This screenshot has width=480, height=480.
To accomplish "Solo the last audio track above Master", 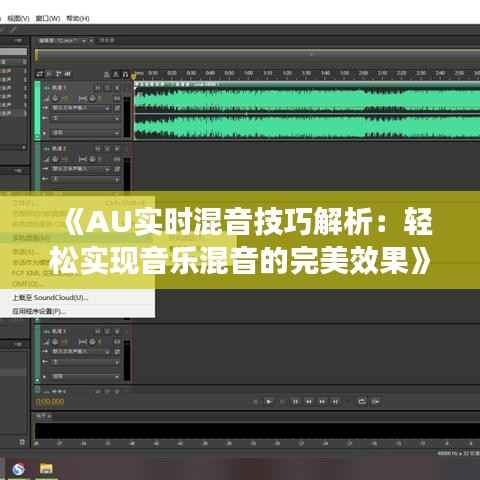I will point(107,332).
